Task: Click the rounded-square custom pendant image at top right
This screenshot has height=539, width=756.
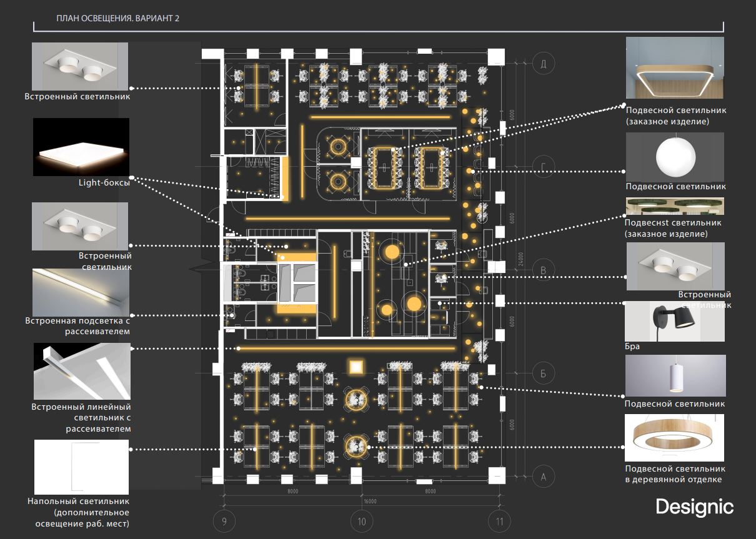Action: coord(675,67)
